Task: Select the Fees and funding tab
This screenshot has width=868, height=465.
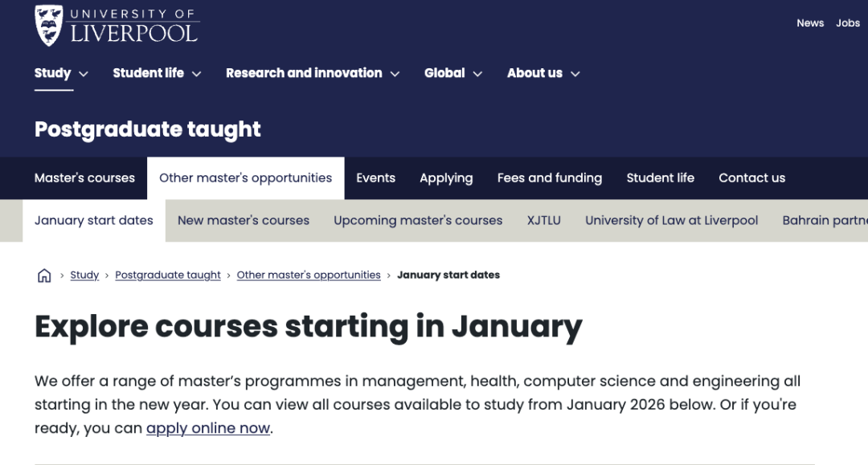Action: tap(550, 178)
